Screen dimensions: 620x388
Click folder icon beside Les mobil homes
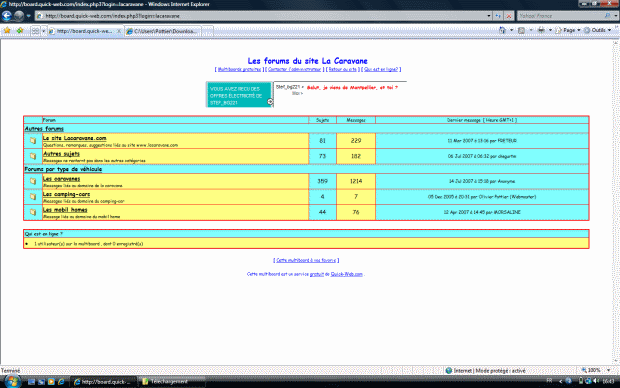coord(33,212)
